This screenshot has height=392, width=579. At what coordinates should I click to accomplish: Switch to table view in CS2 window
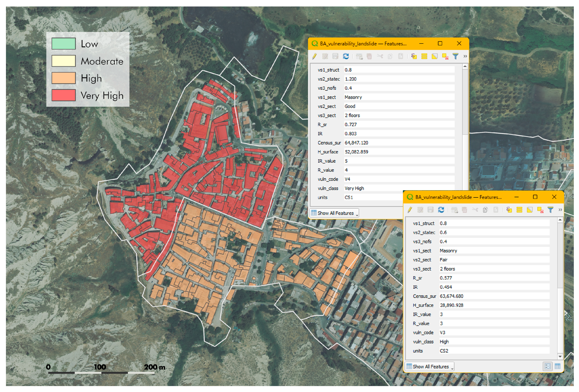(558, 366)
